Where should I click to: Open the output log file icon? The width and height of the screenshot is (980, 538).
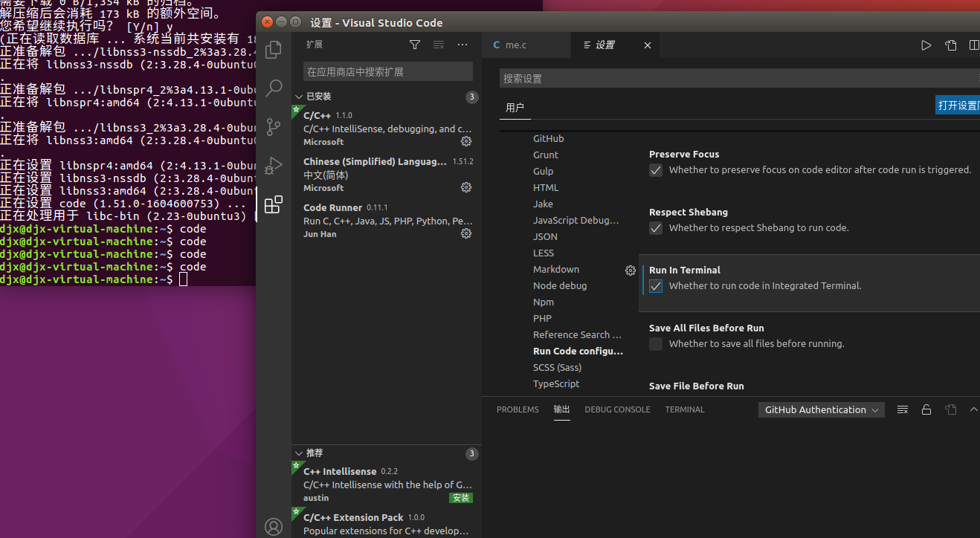coord(950,409)
